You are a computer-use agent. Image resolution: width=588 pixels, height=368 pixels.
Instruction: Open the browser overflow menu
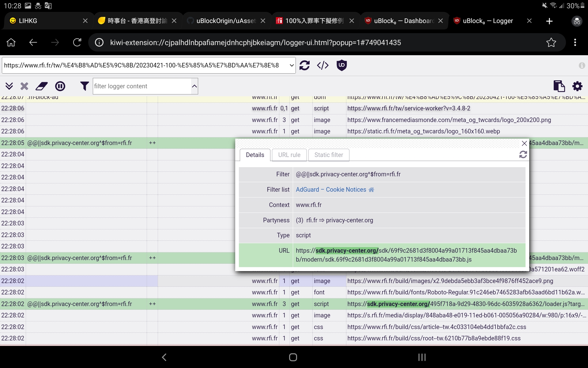tap(575, 42)
